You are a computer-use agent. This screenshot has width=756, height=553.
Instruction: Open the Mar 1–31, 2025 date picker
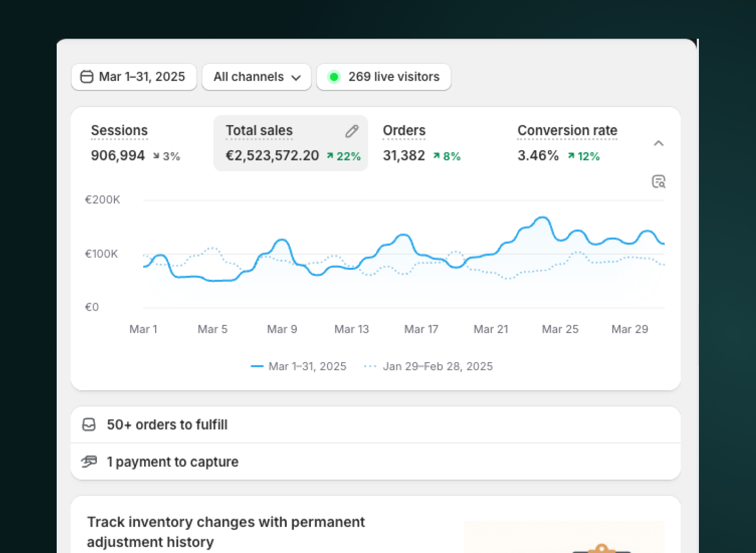tap(134, 77)
